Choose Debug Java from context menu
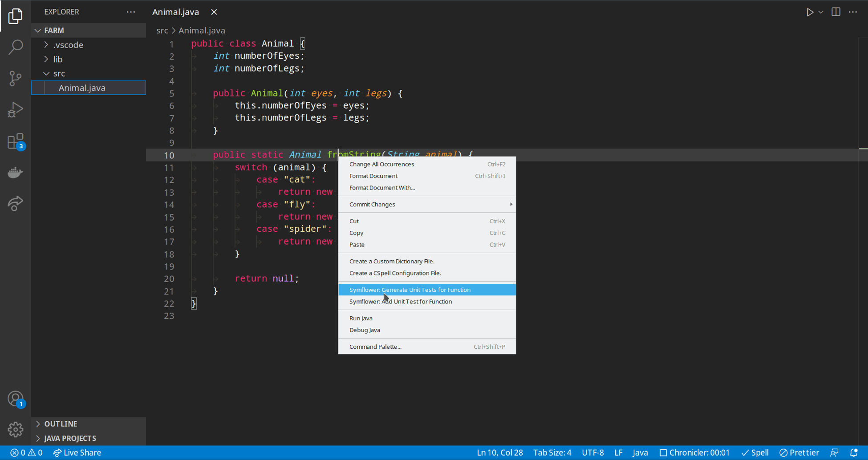868x460 pixels. (427, 330)
